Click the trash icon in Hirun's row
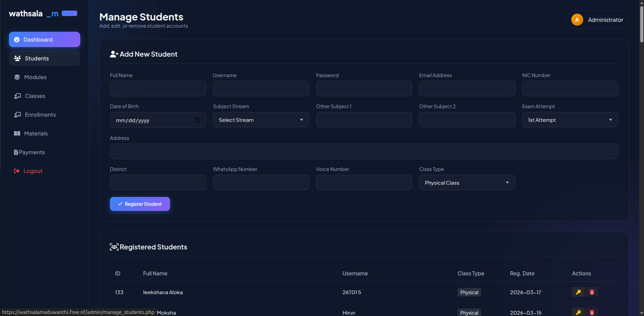This screenshot has height=316, width=644. click(x=592, y=312)
